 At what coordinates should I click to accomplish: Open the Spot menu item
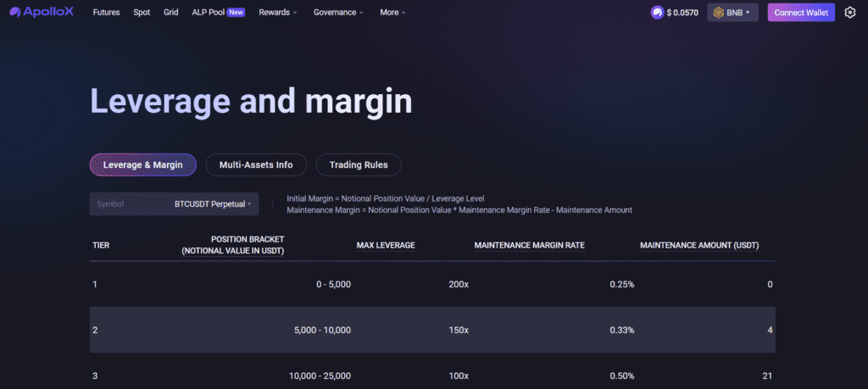[x=142, y=12]
